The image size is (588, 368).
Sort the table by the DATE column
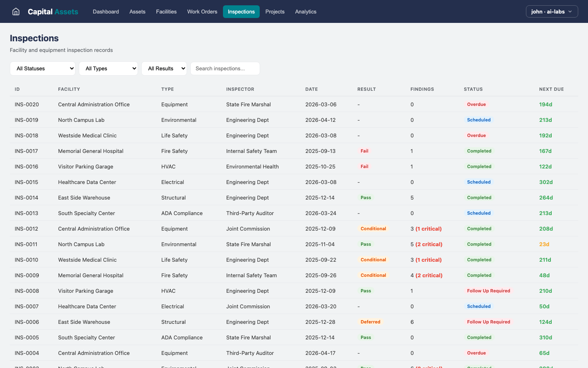coord(312,89)
